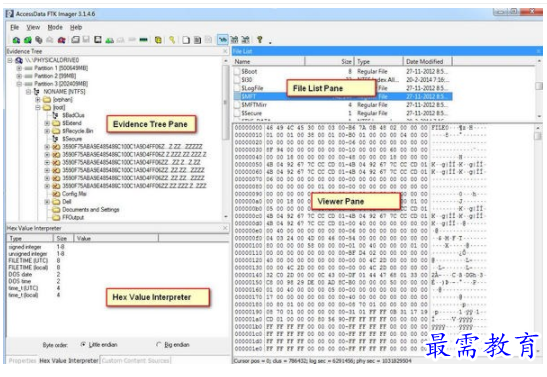This screenshot has height=377, width=547.
Task: Expand Partition 2 in Evidence Tree
Action: tap(19, 76)
